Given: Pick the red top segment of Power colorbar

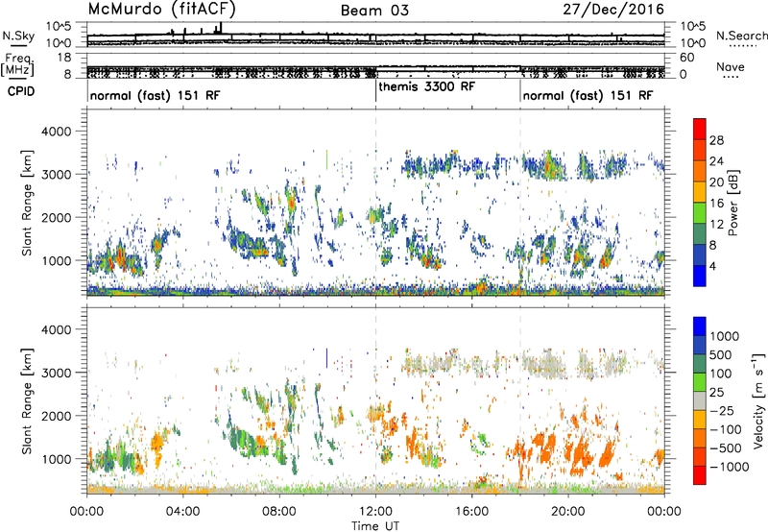Looking at the screenshot, I should [x=700, y=129].
